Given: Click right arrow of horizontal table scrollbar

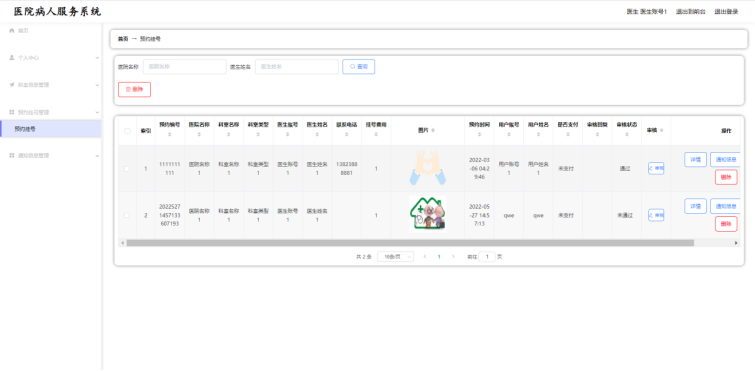Looking at the screenshot, I should pos(736,243).
